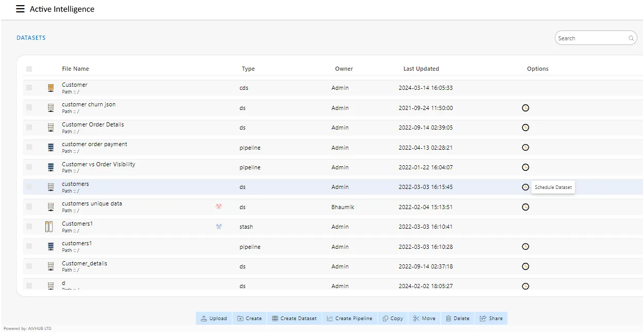644x333 pixels.
Task: Schedule the dataset named d
Action: pyautogui.click(x=526, y=286)
